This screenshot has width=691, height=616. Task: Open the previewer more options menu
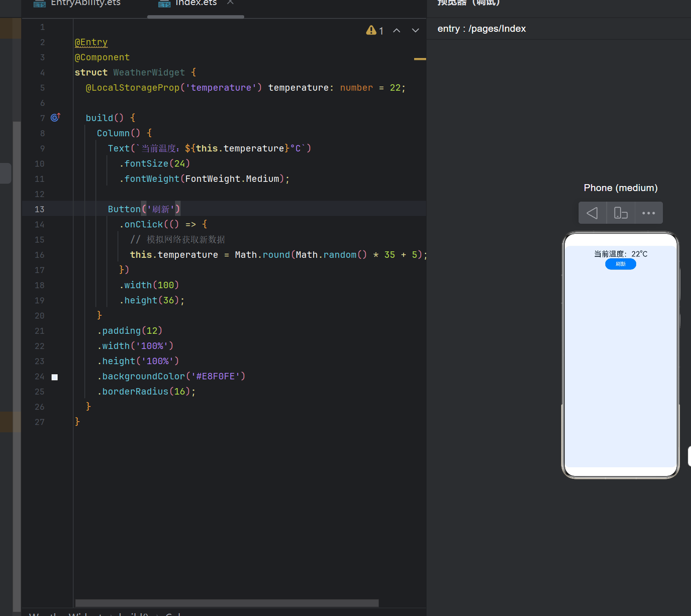click(x=649, y=213)
